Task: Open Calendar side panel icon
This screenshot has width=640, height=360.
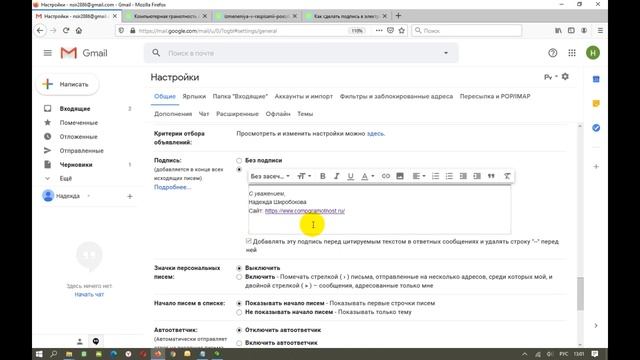Action: point(596,79)
